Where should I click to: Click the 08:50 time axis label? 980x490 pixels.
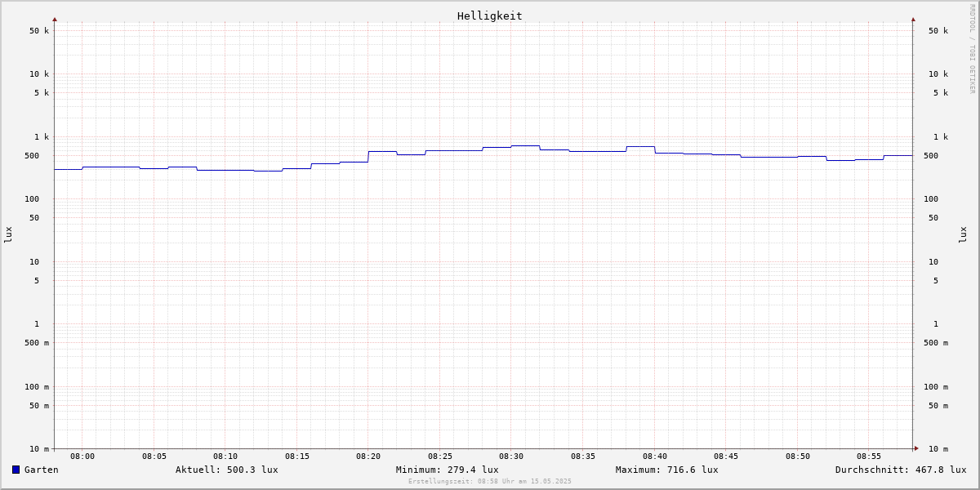click(798, 457)
